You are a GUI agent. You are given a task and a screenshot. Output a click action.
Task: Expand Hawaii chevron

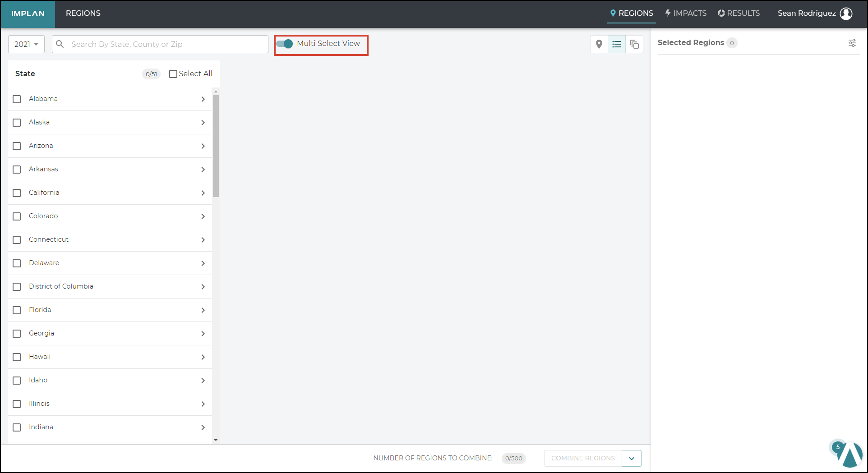coord(203,357)
